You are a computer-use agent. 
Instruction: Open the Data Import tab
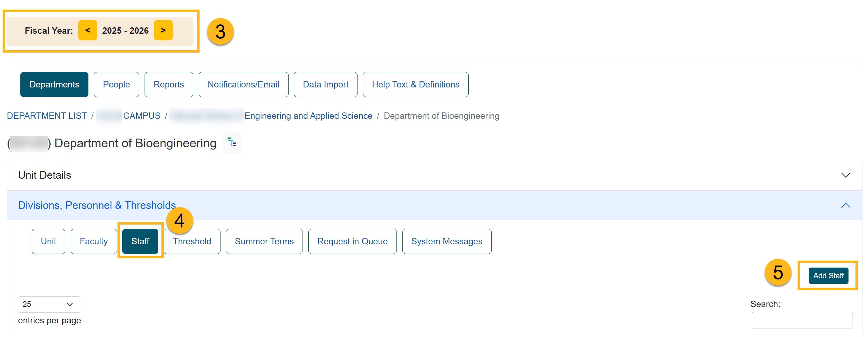point(325,85)
